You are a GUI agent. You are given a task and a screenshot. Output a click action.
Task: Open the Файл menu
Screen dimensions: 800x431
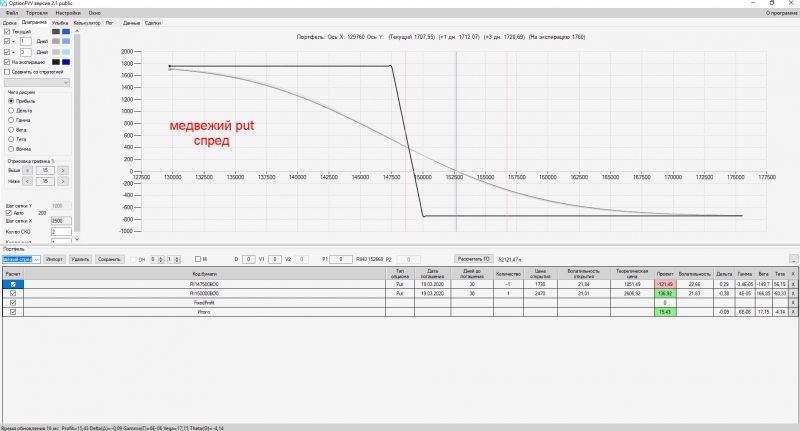[x=12, y=13]
